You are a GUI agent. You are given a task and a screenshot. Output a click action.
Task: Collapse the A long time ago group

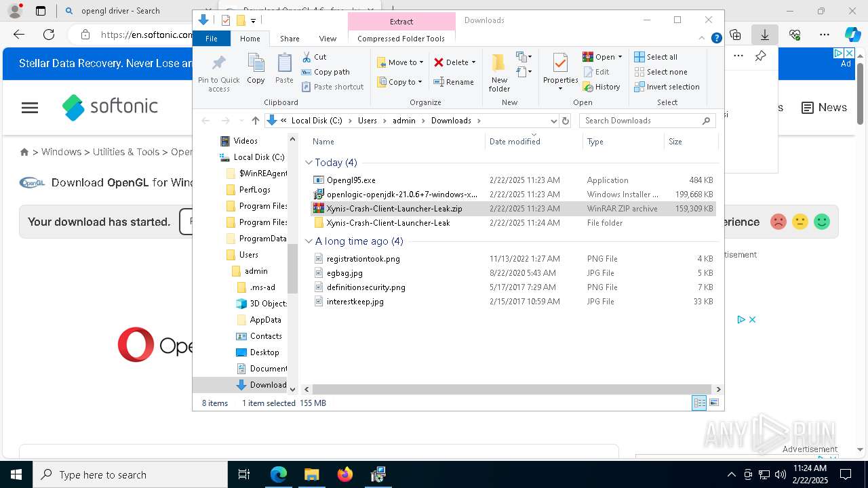coord(309,241)
